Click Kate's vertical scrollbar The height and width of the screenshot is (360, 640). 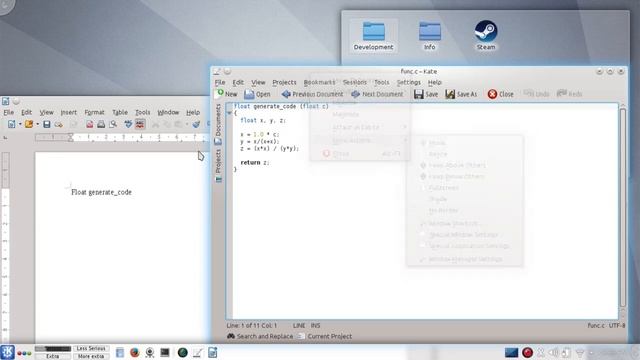pos(623,207)
